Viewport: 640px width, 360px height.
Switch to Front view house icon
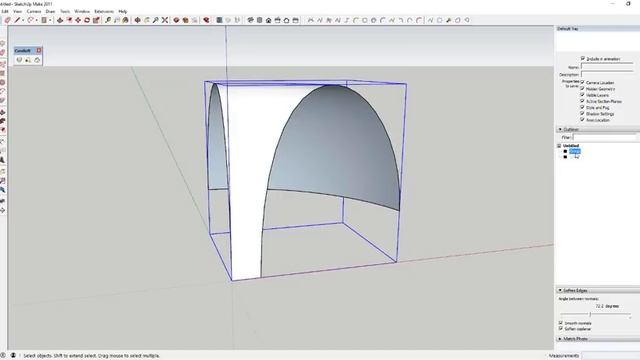(x=268, y=20)
